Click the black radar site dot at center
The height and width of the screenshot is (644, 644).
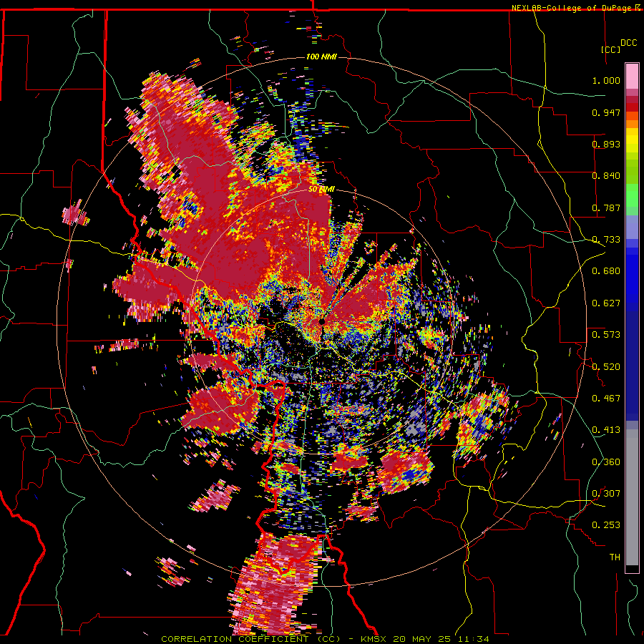(x=322, y=321)
